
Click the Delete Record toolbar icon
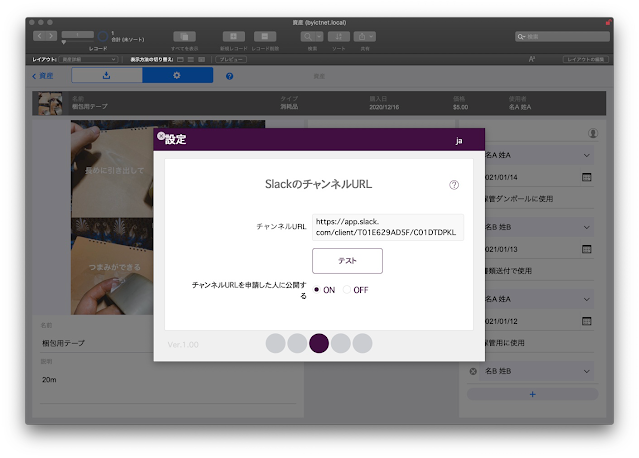[x=265, y=37]
